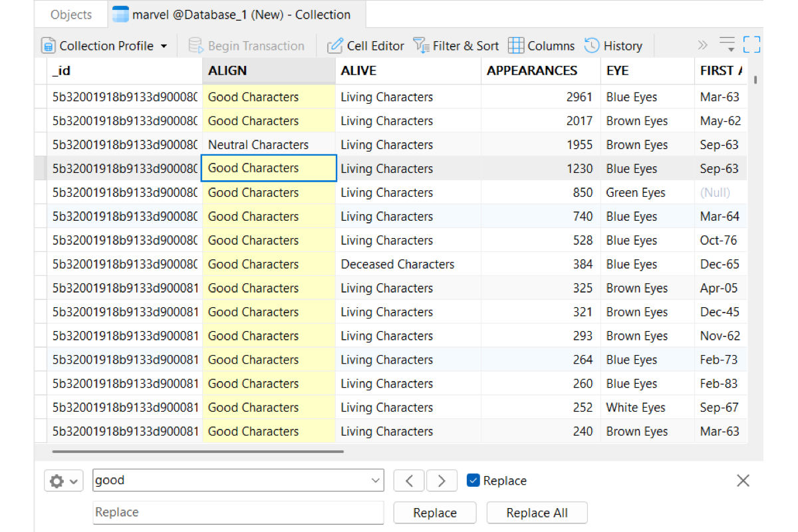Toggle full screen mode icon

pos(751,45)
